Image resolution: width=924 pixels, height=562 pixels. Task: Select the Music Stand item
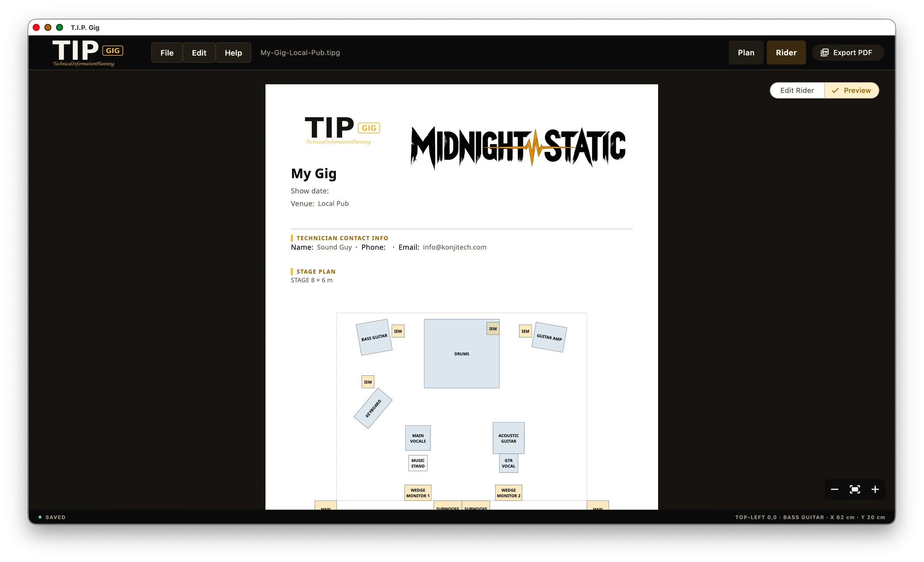coord(418,463)
